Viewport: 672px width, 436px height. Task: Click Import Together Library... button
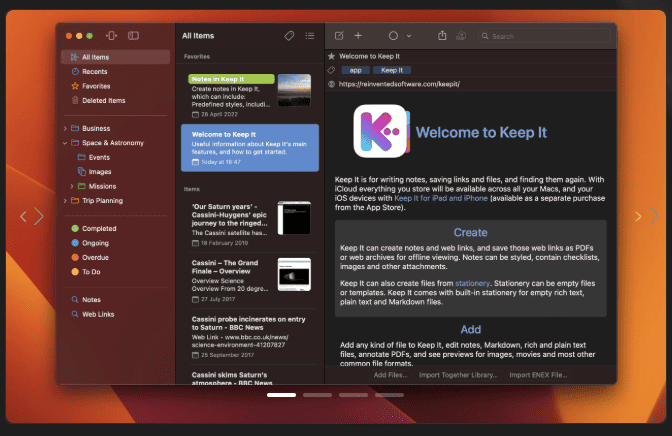point(458,375)
